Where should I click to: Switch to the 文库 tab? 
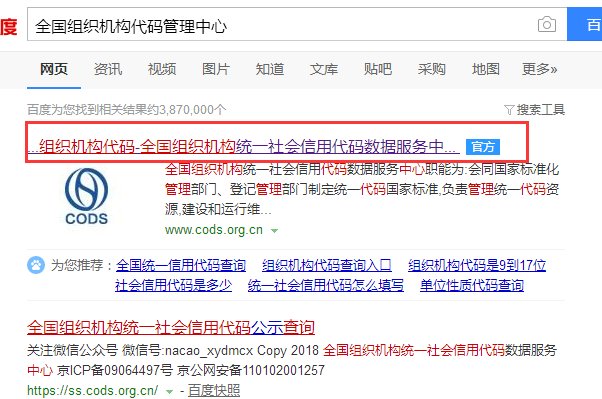pos(324,69)
